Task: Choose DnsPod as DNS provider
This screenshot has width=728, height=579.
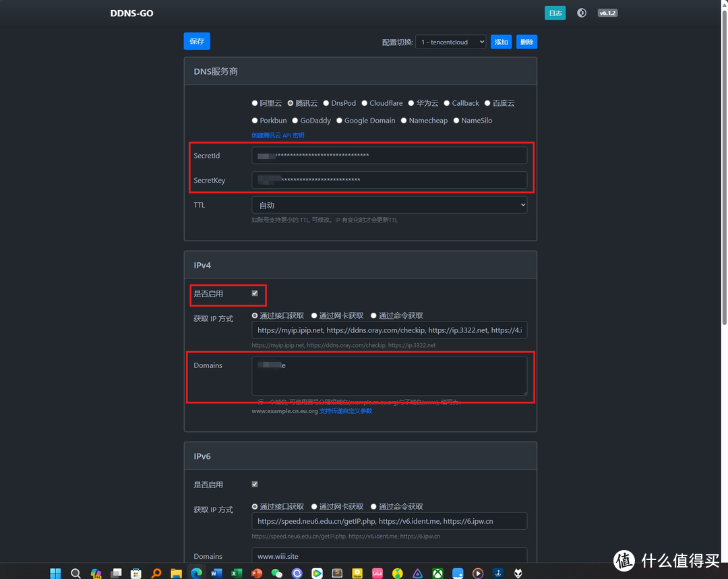Action: pos(326,103)
